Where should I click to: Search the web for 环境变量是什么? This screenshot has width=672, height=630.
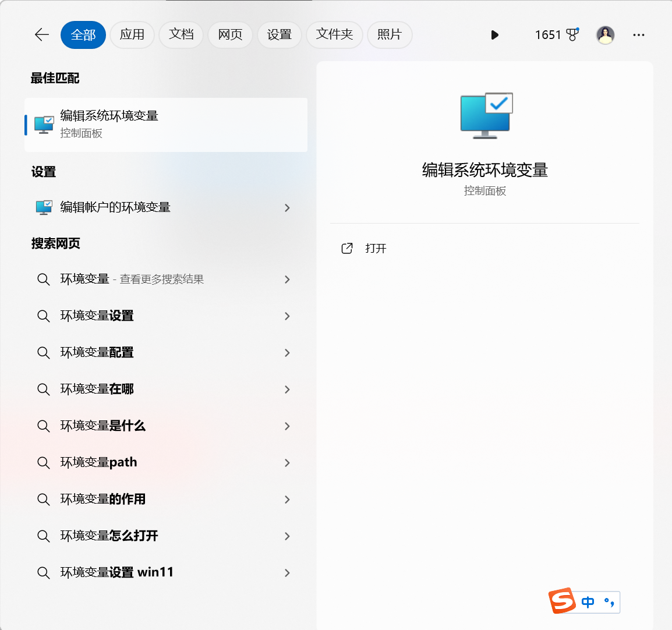[x=166, y=426]
